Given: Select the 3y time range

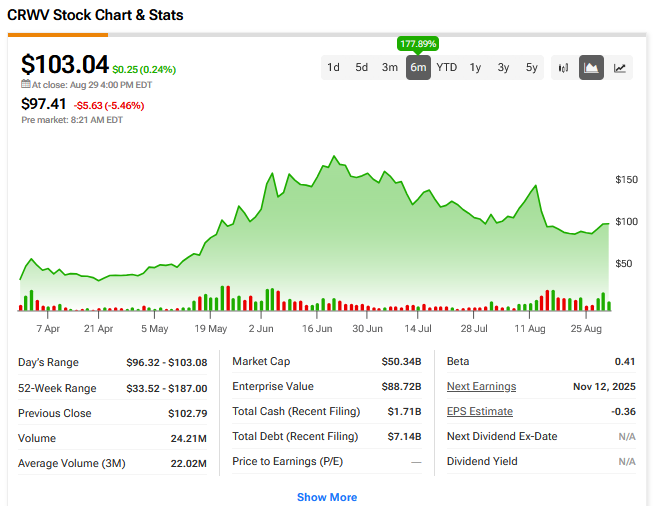Looking at the screenshot, I should pyautogui.click(x=503, y=68).
